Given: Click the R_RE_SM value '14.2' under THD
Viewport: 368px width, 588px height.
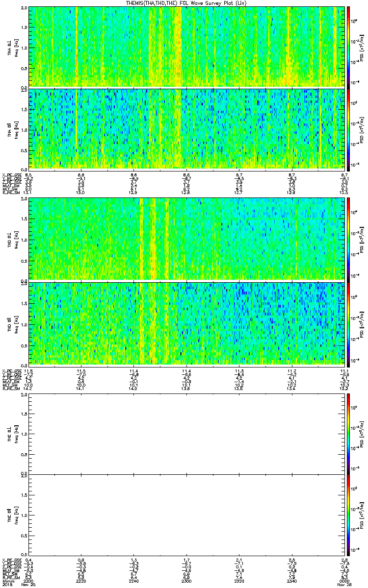Looking at the screenshot, I should [x=28, y=389].
